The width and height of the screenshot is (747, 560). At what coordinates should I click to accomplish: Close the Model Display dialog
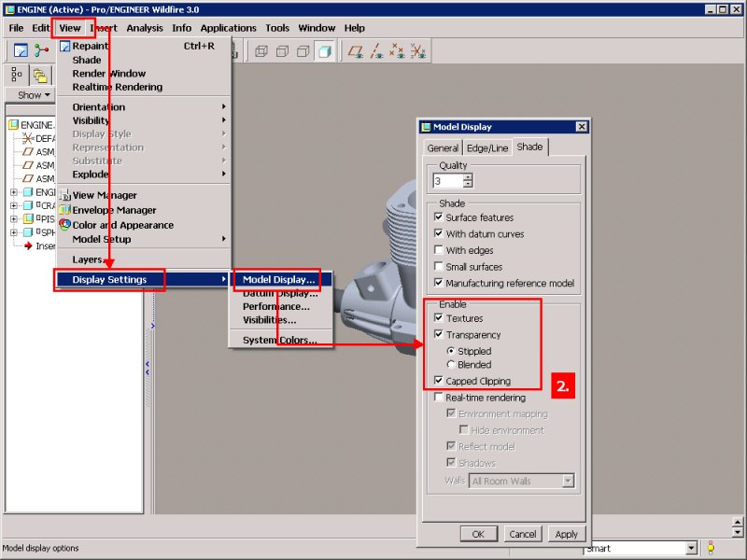pos(582,127)
